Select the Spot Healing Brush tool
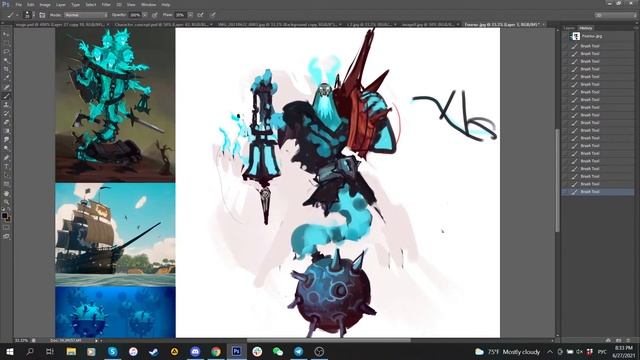This screenshot has width=640, height=360. click(x=6, y=87)
